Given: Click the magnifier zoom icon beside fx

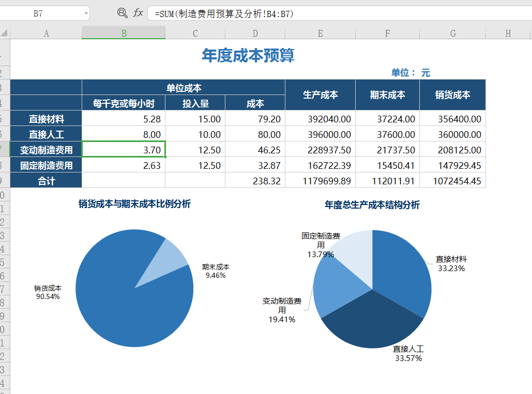Looking at the screenshot, I should click(x=123, y=13).
